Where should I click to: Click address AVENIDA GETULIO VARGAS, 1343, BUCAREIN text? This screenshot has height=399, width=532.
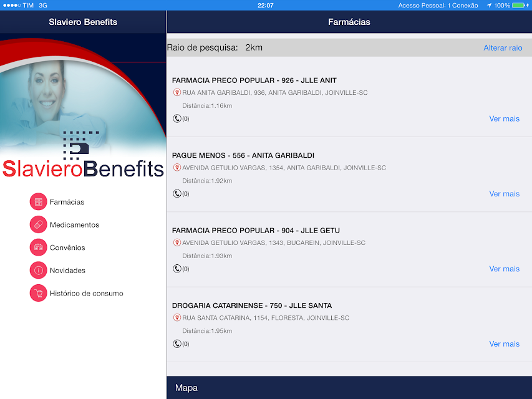click(274, 243)
